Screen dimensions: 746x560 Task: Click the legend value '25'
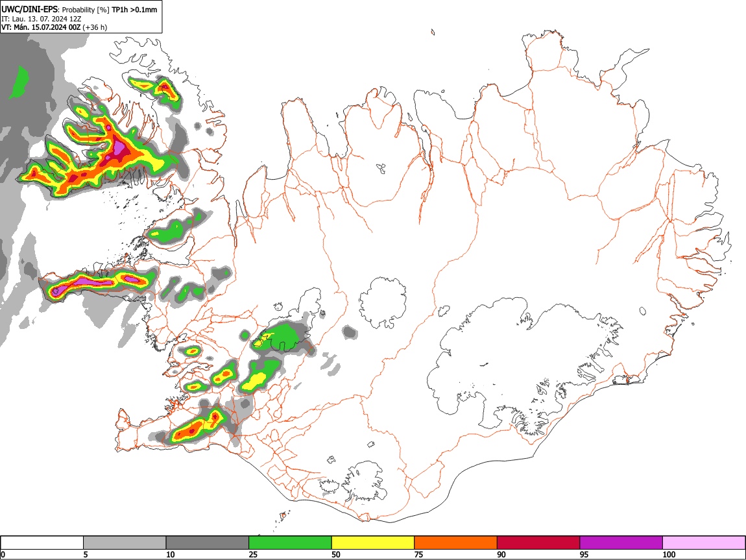[x=253, y=554]
